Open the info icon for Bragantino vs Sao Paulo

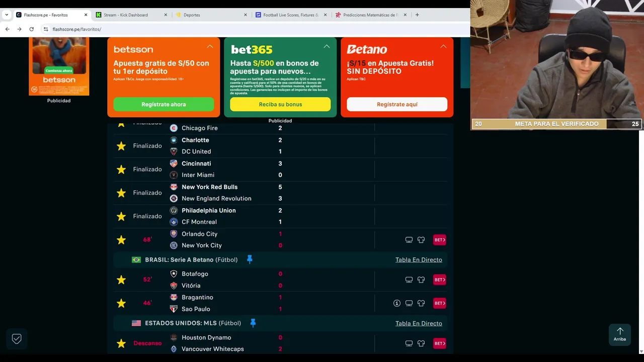pos(397,303)
